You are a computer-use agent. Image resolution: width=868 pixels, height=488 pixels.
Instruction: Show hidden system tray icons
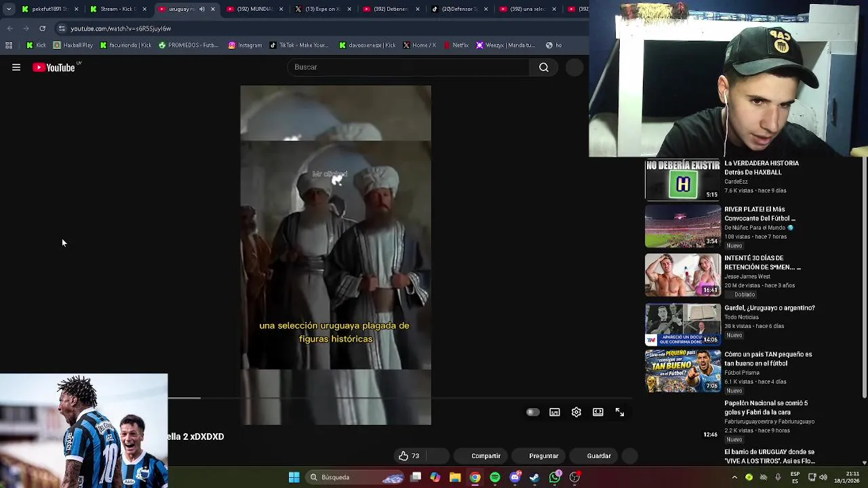pos(734,477)
